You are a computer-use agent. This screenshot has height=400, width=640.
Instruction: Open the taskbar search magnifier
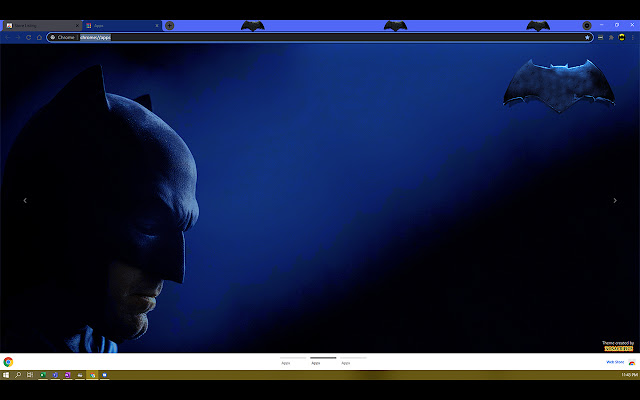pyautogui.click(x=18, y=375)
